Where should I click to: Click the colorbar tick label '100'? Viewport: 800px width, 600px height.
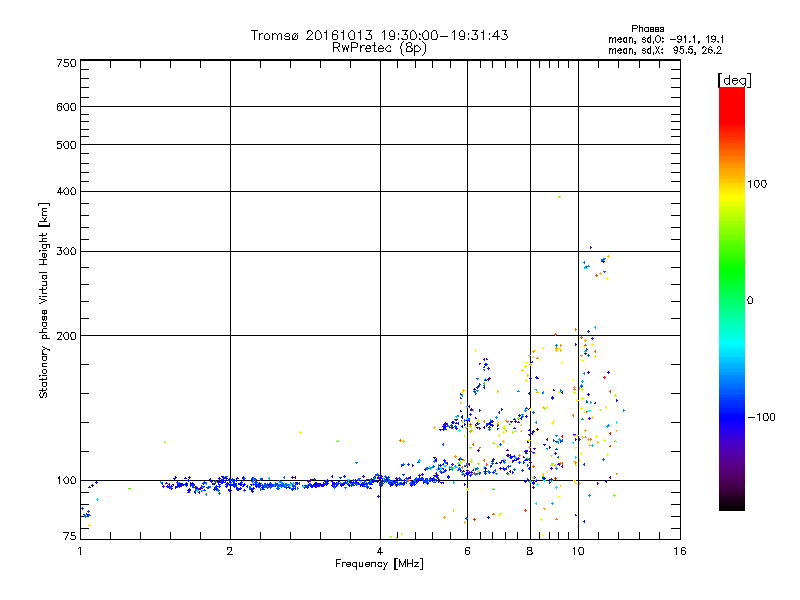[757, 184]
